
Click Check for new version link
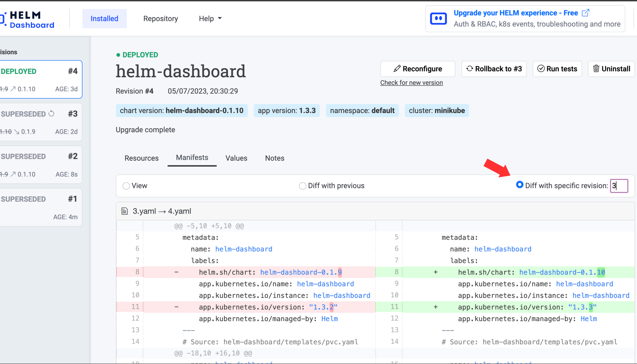pos(411,83)
